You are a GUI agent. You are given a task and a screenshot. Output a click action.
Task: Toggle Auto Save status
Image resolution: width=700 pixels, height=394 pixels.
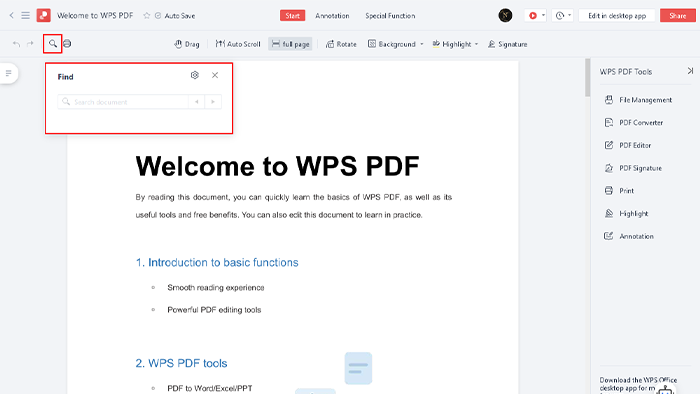[x=175, y=16]
